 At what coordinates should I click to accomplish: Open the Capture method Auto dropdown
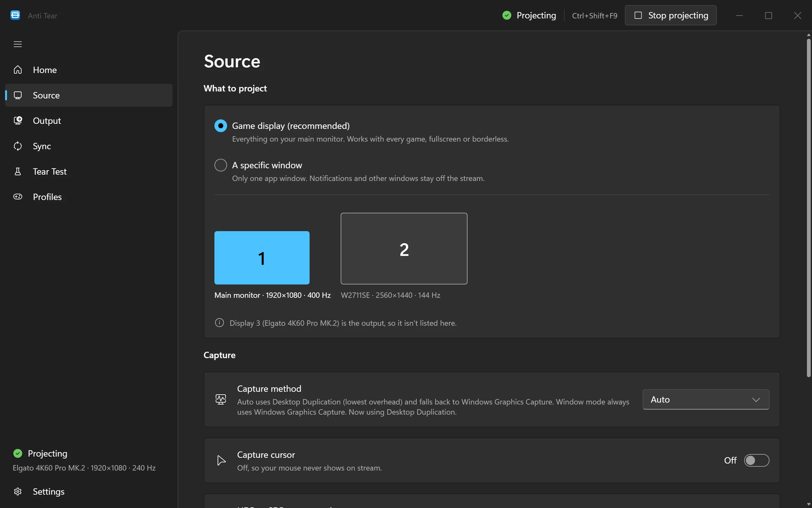click(706, 399)
